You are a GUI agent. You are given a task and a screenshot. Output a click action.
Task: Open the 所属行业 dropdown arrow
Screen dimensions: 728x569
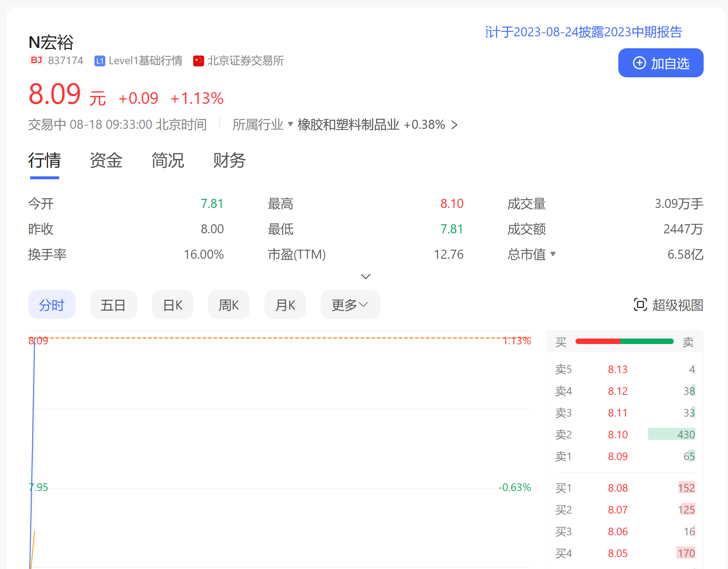[290, 124]
